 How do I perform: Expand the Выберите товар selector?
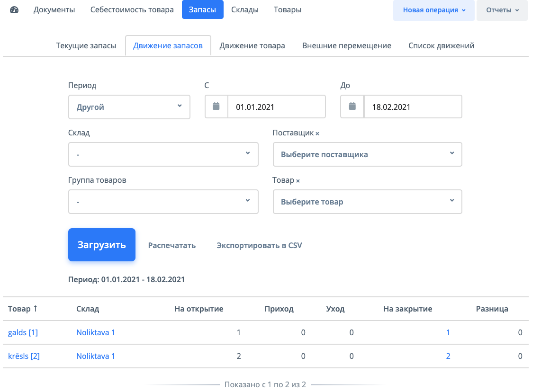tap(367, 202)
